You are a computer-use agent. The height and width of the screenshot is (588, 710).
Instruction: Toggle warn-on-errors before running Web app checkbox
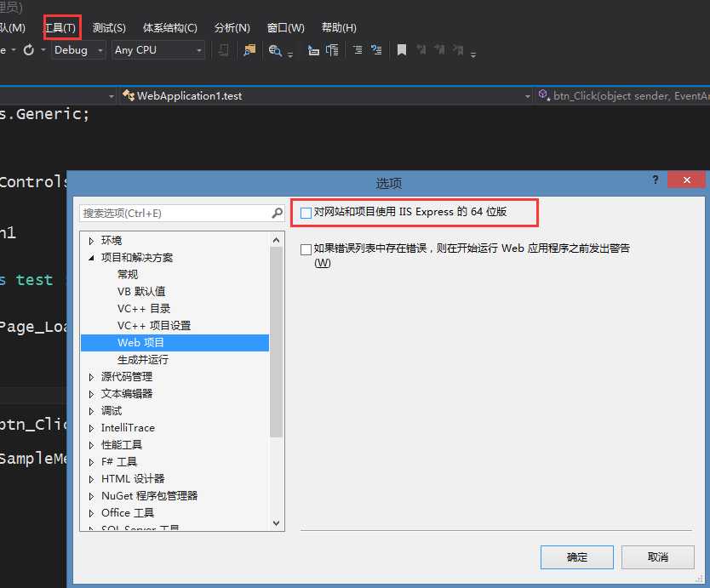tap(306, 249)
